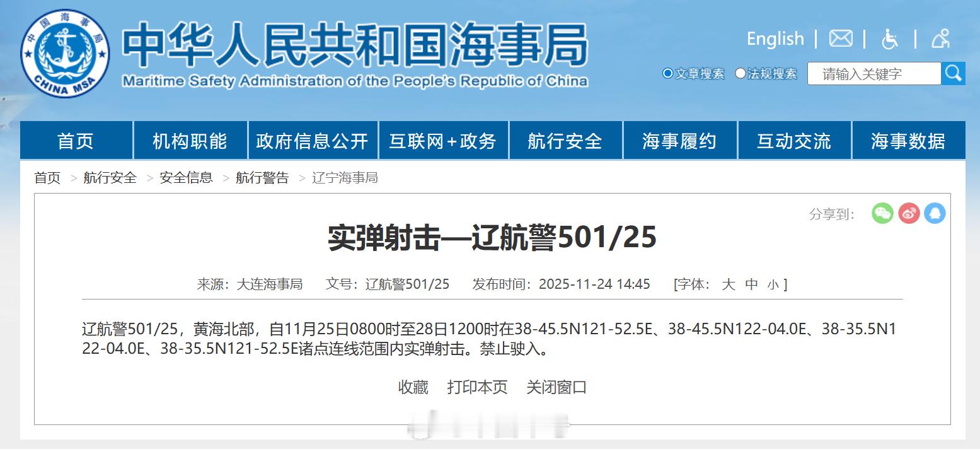Click the user login icon
Viewport: 980px width, 449px height.
tap(940, 39)
